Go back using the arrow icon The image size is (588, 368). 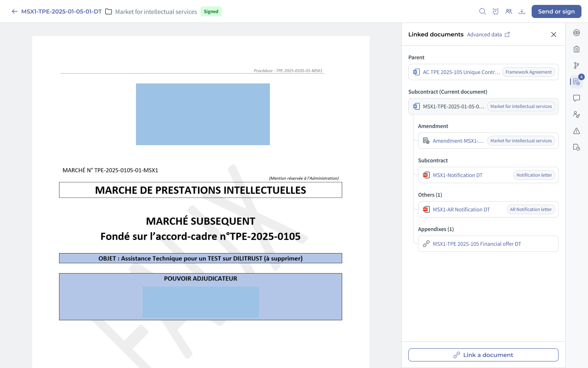point(15,11)
